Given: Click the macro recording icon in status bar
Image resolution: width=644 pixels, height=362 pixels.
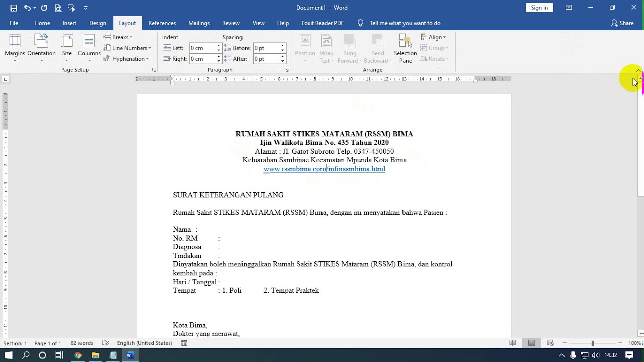Looking at the screenshot, I should [184, 343].
